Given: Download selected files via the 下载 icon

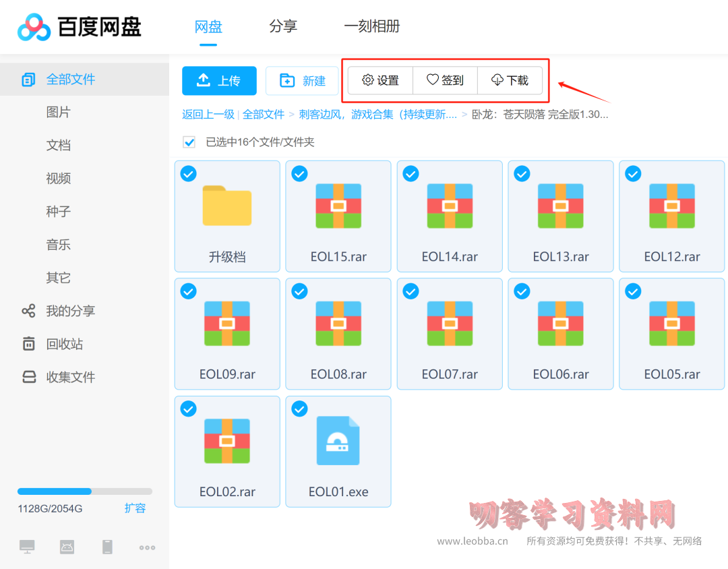Looking at the screenshot, I should 510,80.
